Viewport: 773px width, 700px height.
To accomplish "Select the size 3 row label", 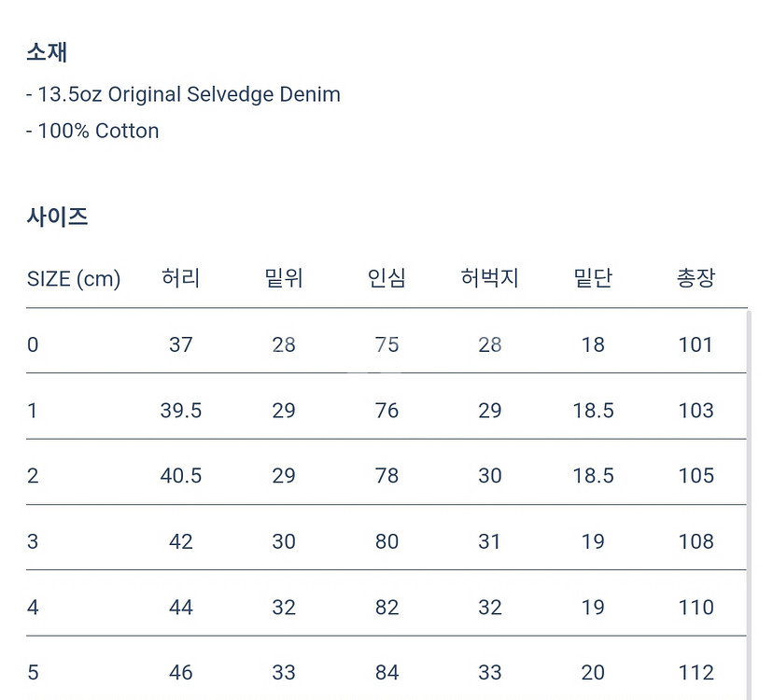I will (x=33, y=541).
